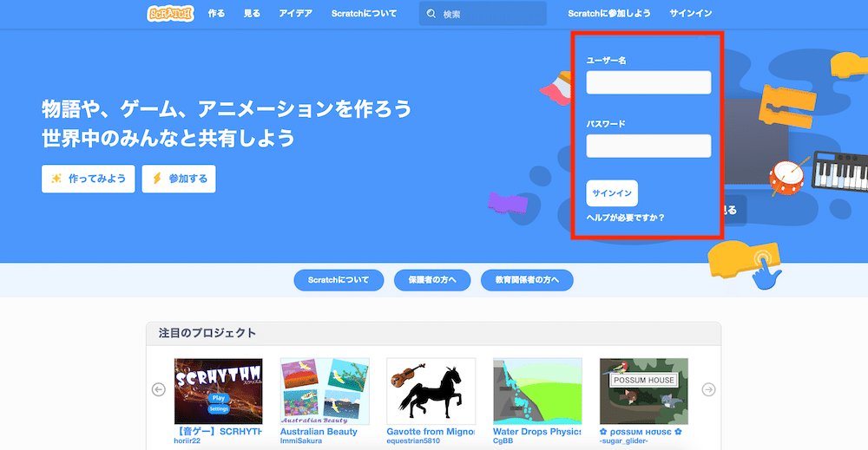Click サインイン in the top navigation bar
The width and height of the screenshot is (868, 450).
point(690,13)
